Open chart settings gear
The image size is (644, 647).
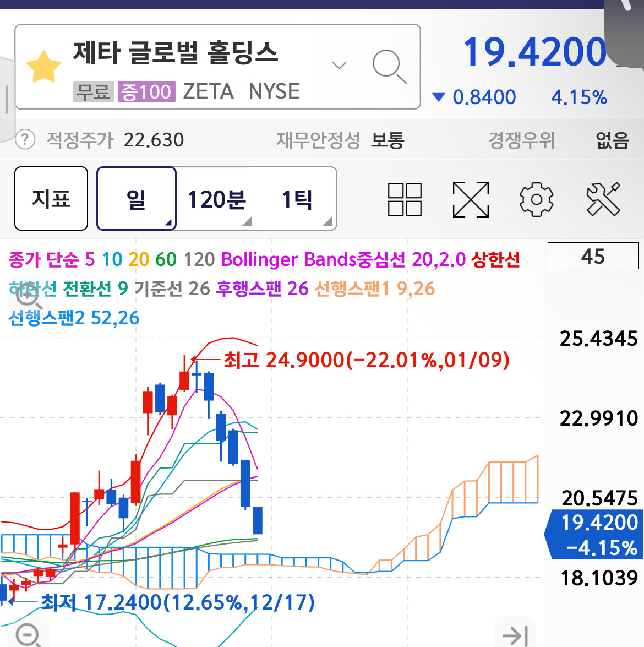click(536, 199)
